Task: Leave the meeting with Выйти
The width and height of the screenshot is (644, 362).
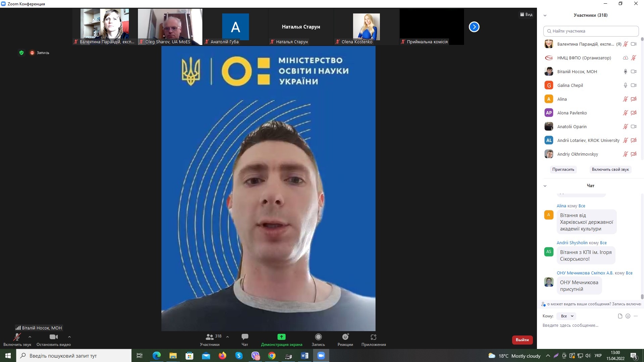Action: click(522, 340)
